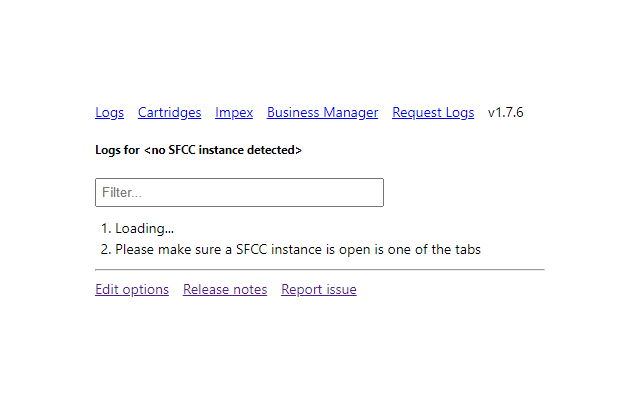640x400 pixels.
Task: Click list number 2 marker
Action: click(105, 249)
